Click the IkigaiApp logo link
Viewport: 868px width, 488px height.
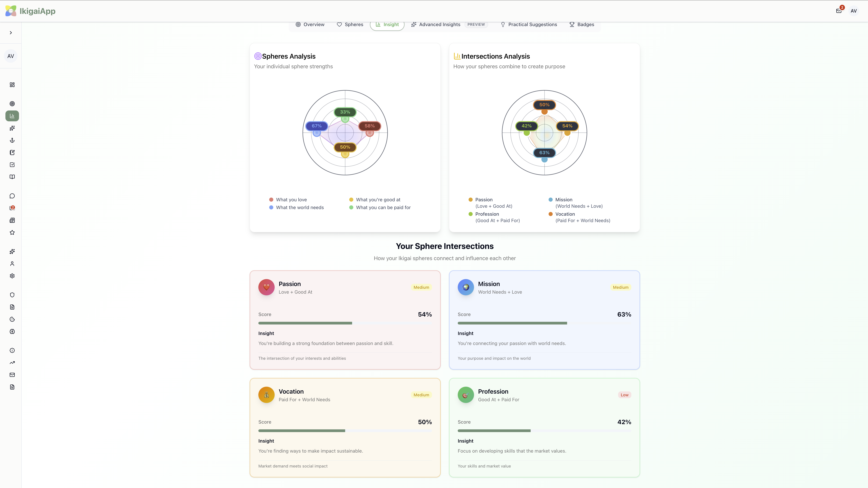(30, 11)
